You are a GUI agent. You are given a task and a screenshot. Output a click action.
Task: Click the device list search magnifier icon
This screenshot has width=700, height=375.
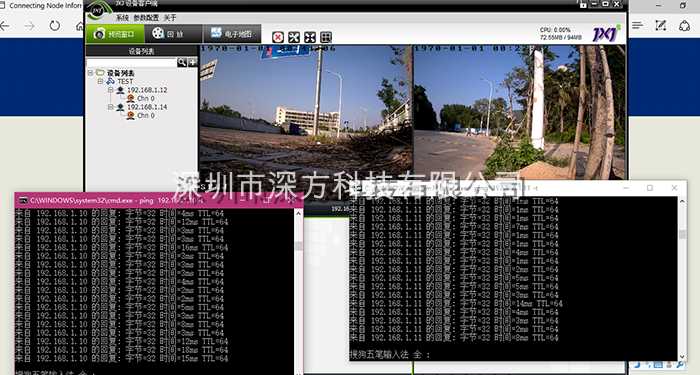pyautogui.click(x=182, y=62)
